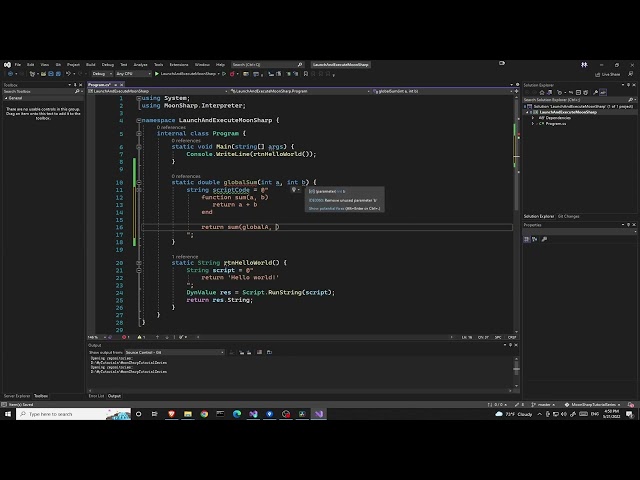Click Categorized icon in Properties panel
The width and height of the screenshot is (640, 480).
(x=527, y=239)
